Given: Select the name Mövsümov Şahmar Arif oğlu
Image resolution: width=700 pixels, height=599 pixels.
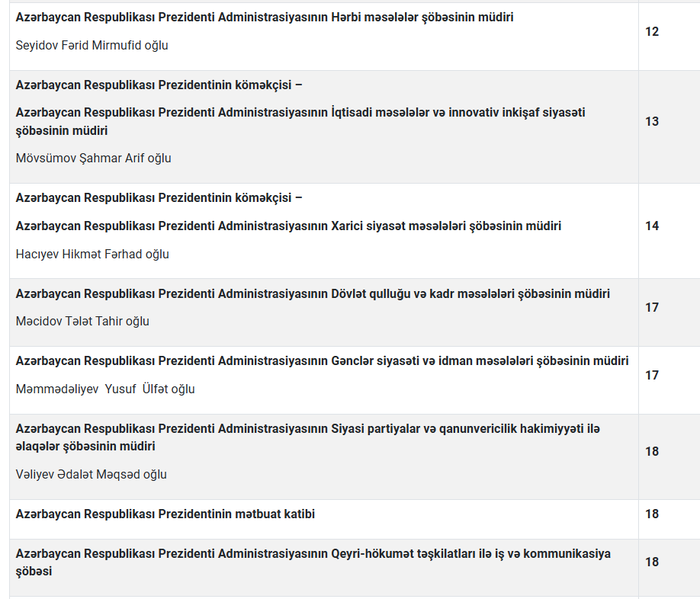Looking at the screenshot, I should pos(93,159).
